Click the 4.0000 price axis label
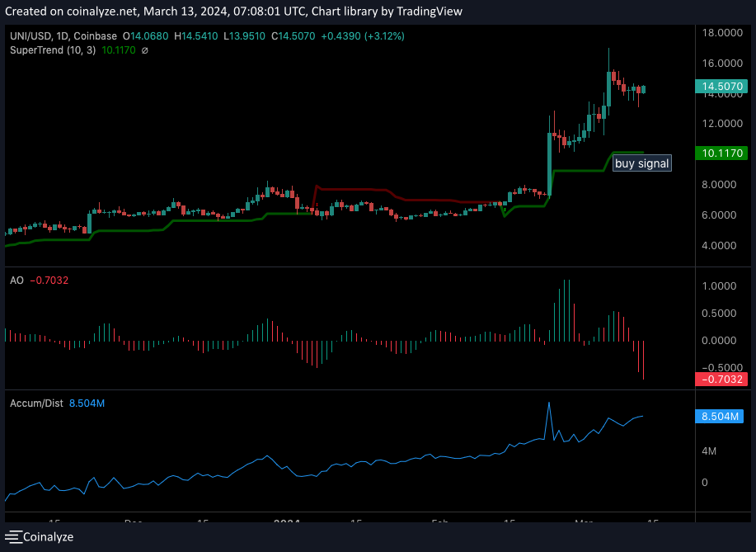Viewport: 756px width, 552px height. 721,245
